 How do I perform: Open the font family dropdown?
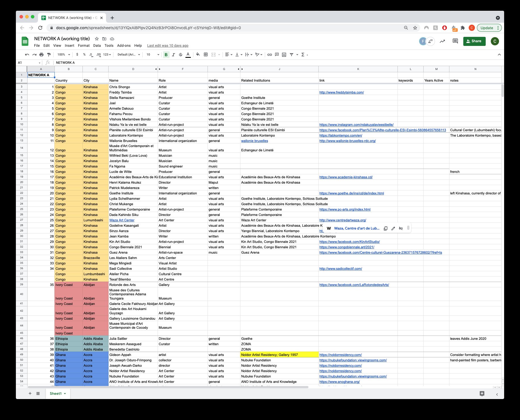[x=129, y=55]
